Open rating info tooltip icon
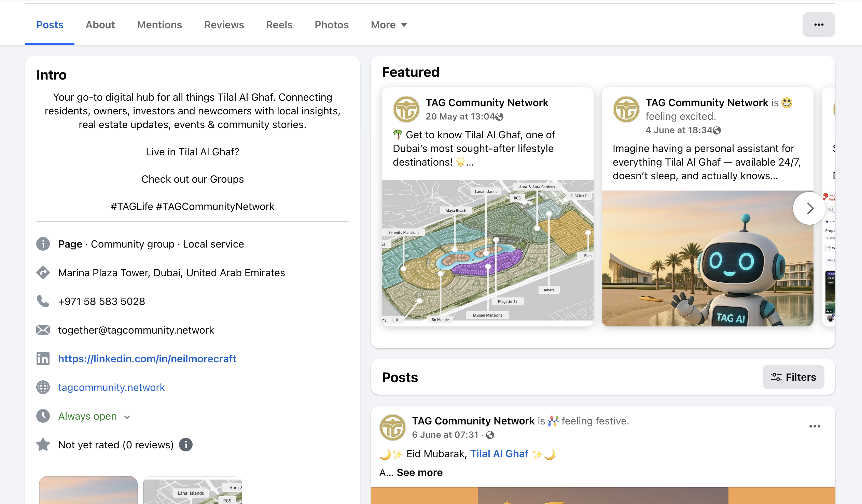862x504 pixels. [186, 445]
